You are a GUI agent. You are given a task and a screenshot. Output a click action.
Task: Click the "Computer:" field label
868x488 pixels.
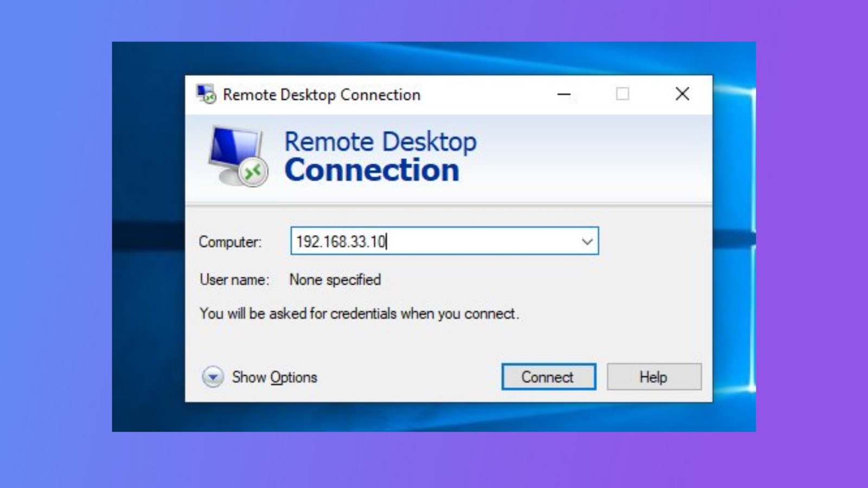coord(230,242)
